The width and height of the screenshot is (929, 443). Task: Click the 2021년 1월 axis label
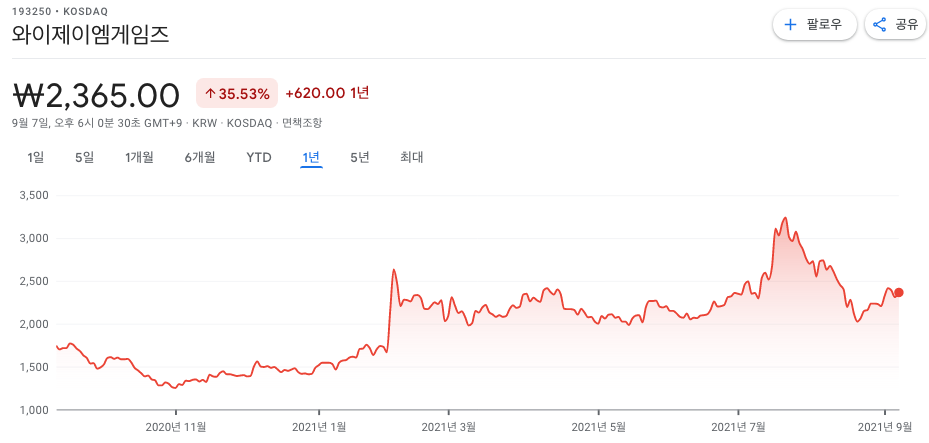(x=320, y=426)
